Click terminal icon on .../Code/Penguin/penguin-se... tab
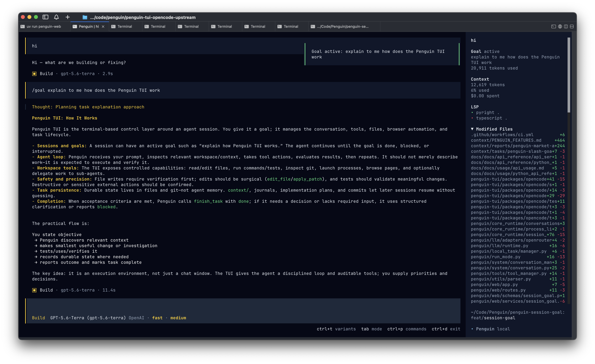Image resolution: width=595 pixels, height=364 pixels. (313, 27)
